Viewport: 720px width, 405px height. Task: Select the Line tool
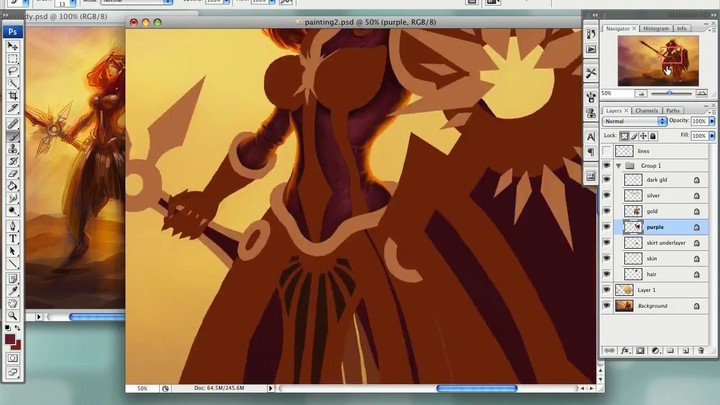tap(12, 263)
